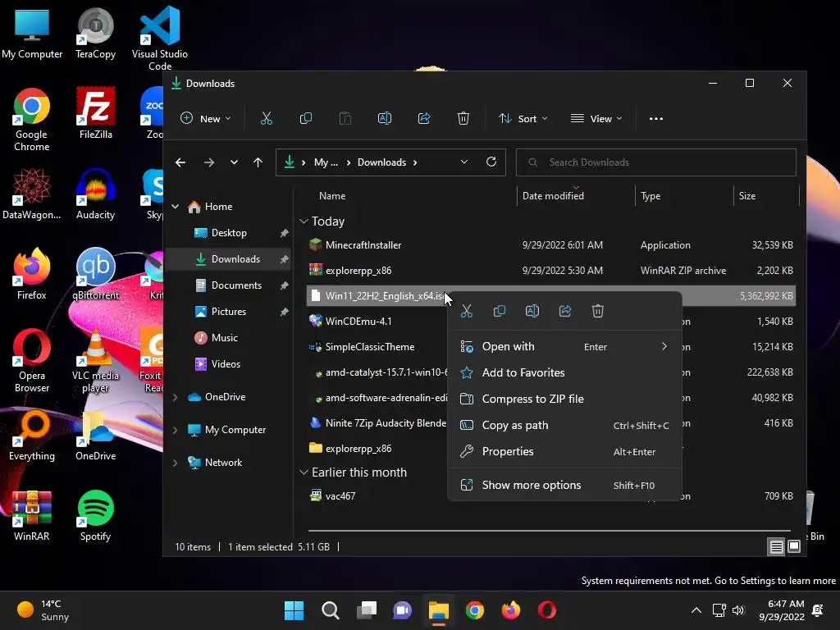Screen dimensions: 840x630
Task: Open See more three-dots menu
Action: 656,119
